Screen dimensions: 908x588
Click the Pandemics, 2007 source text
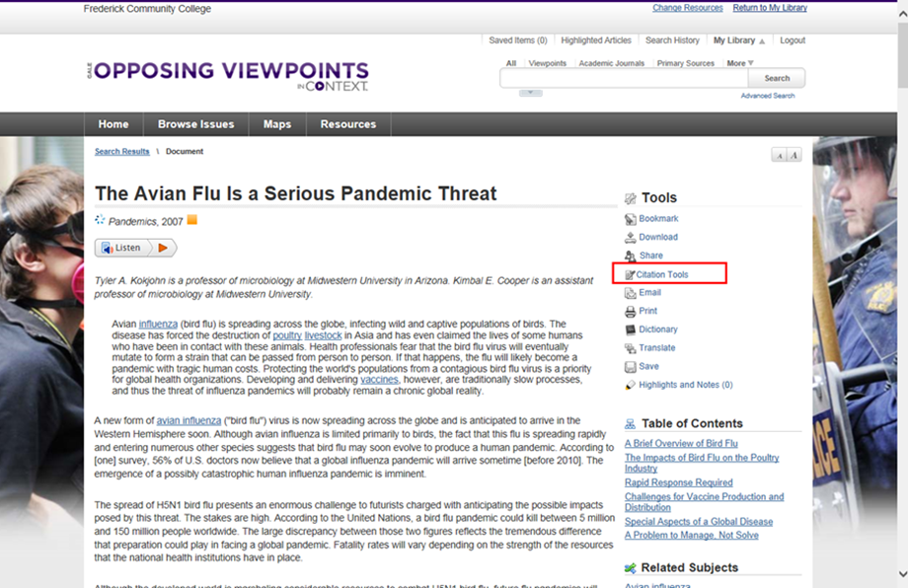145,222
